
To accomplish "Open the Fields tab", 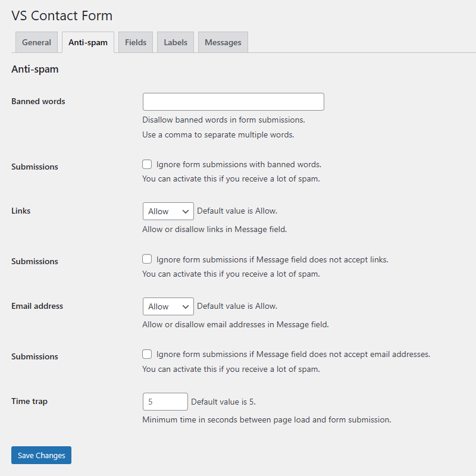I will (135, 42).
